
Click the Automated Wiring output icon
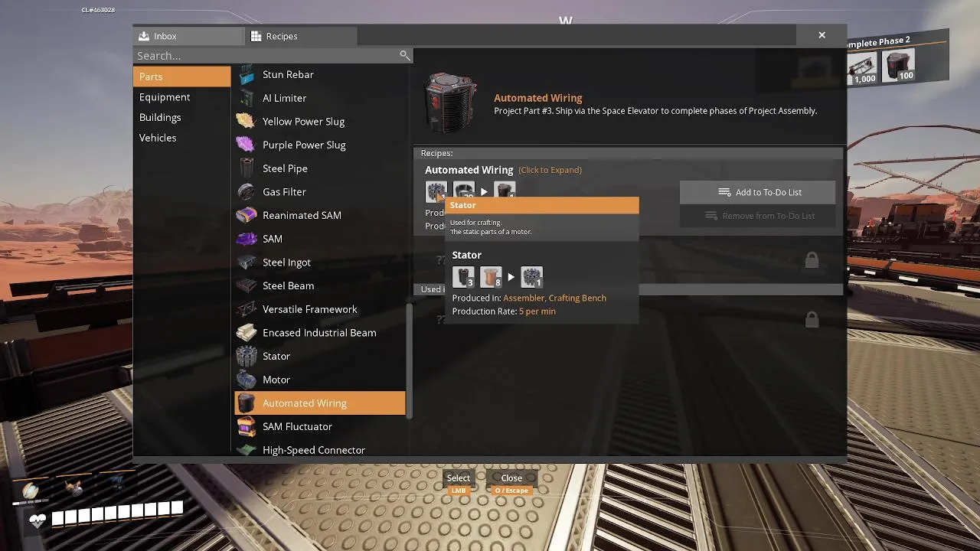click(x=505, y=191)
